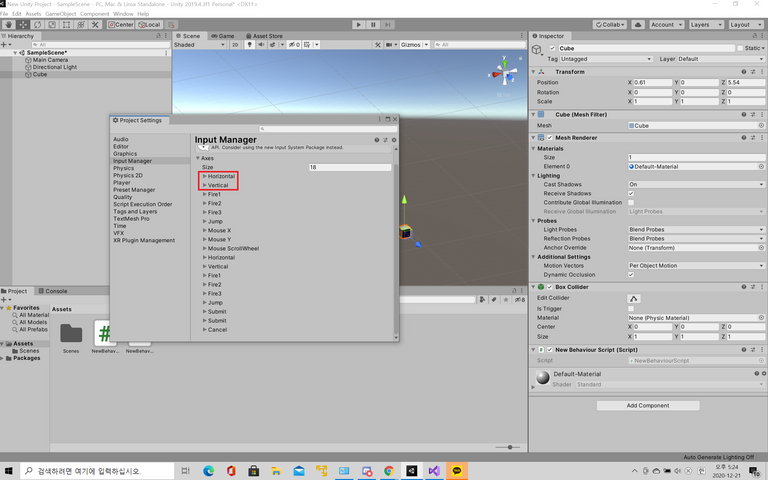Select the Rect tool in toolbar
Screen dimensions: 768x480
(67, 24)
